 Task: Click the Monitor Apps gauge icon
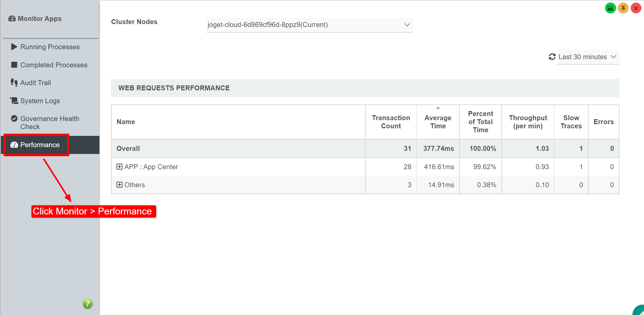click(12, 19)
